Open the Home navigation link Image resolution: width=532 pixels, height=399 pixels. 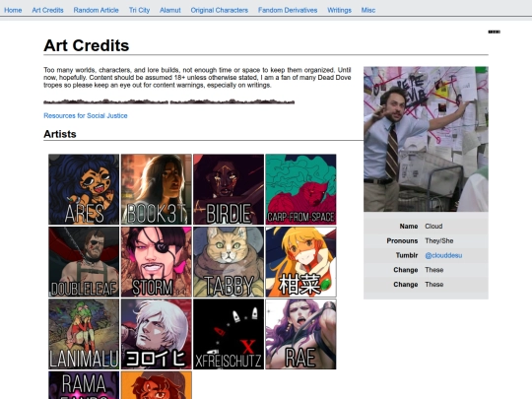click(13, 10)
